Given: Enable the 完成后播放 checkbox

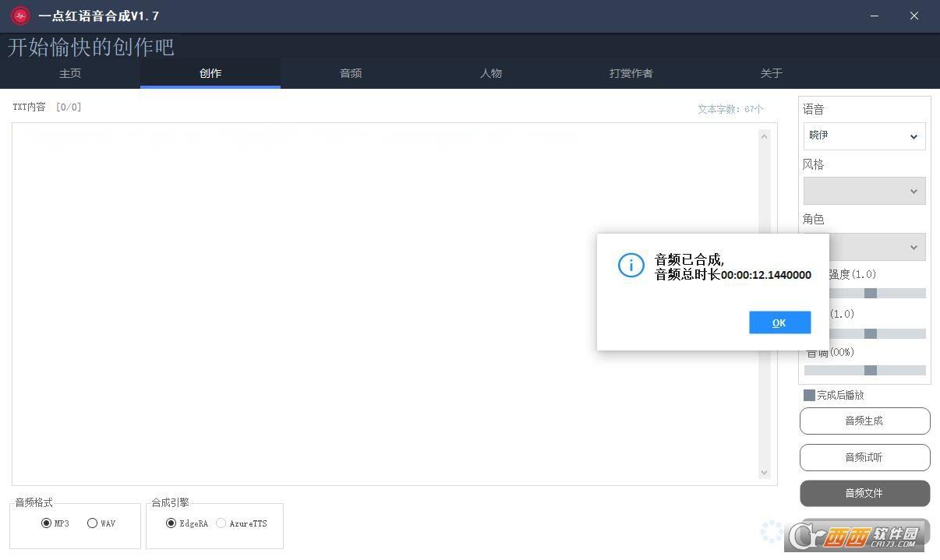Looking at the screenshot, I should 809,395.
